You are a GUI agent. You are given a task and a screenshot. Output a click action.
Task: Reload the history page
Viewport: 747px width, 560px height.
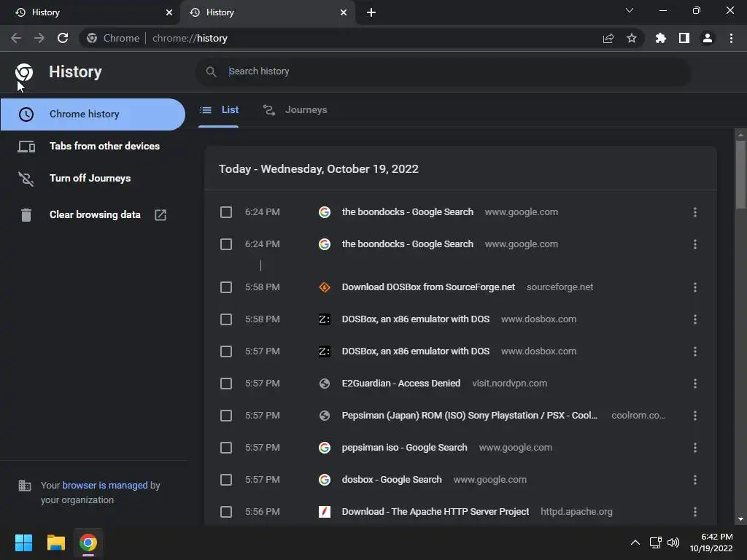[x=63, y=38]
